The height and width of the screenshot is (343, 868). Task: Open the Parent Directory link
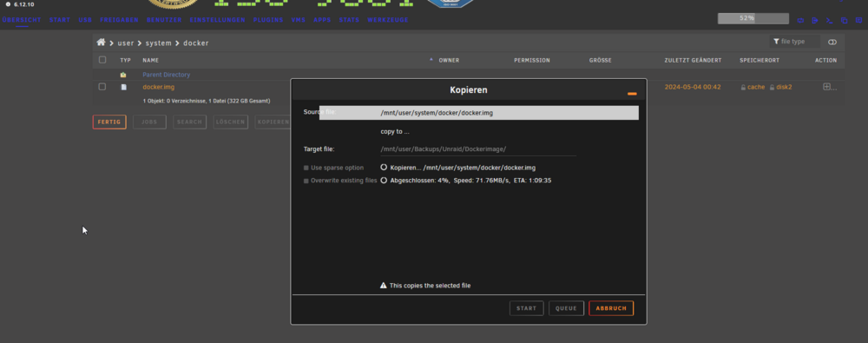coord(167,75)
